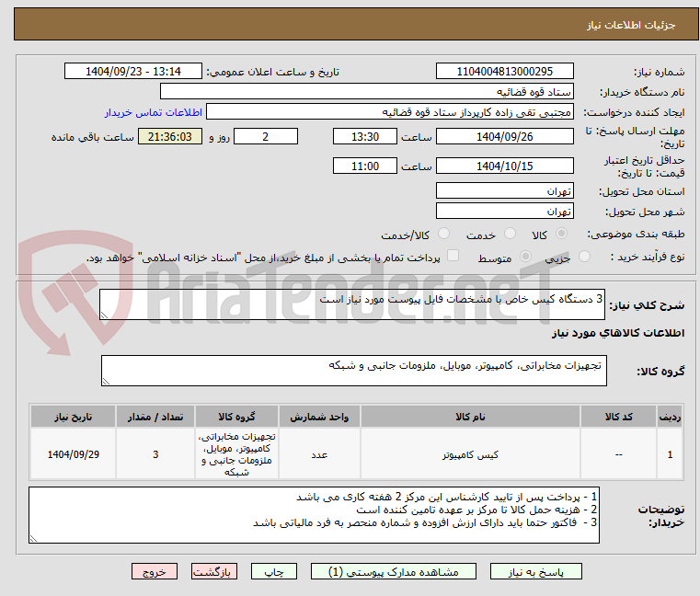Click the remaining time 21:36:03 field
The height and width of the screenshot is (596, 700).
click(169, 136)
